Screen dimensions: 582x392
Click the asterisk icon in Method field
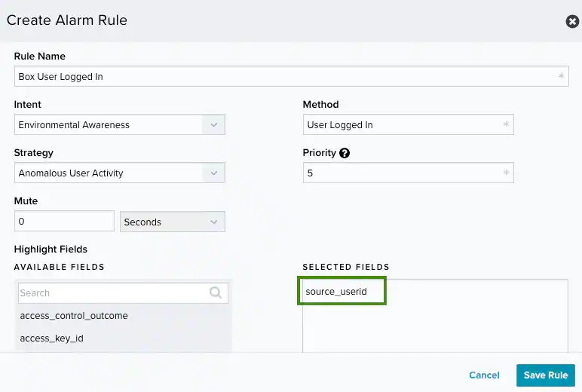click(x=506, y=125)
